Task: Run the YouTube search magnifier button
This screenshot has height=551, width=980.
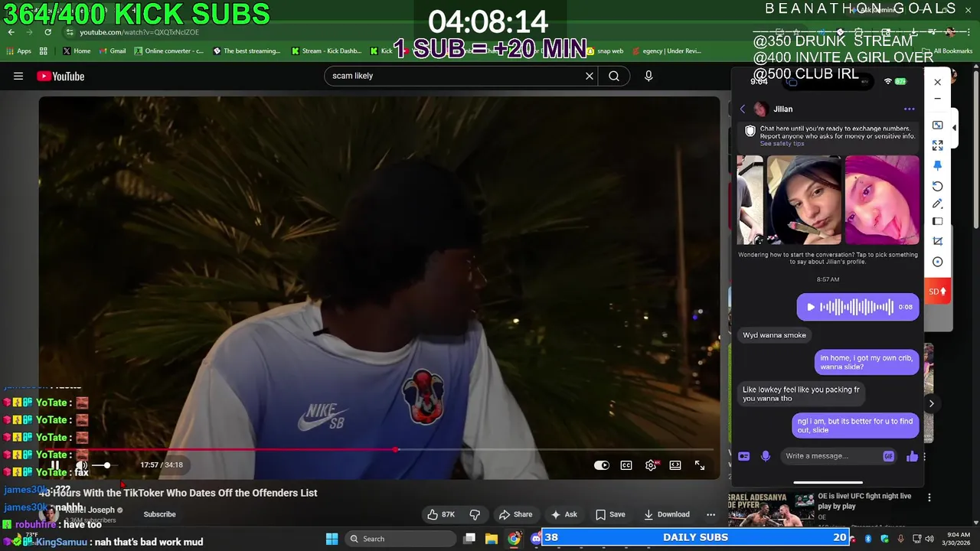Action: click(614, 76)
